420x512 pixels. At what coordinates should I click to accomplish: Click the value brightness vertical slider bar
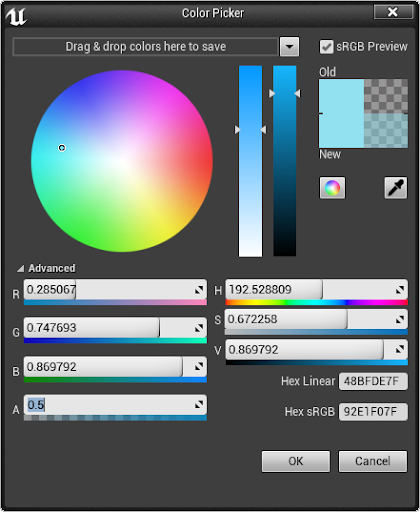coord(285,161)
